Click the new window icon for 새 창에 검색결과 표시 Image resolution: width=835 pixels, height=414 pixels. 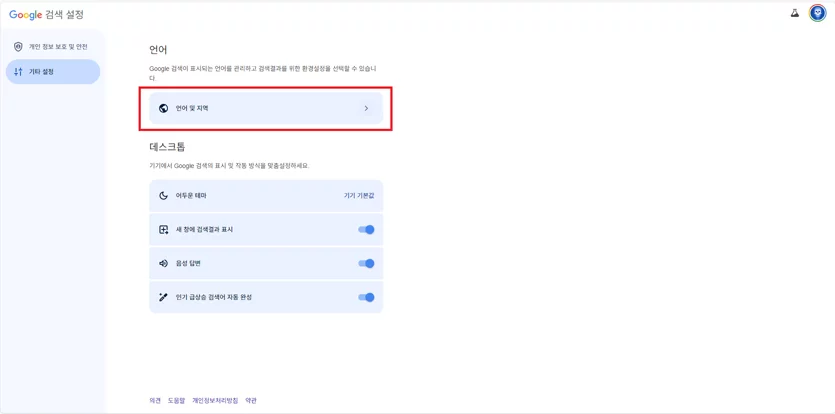(x=163, y=230)
